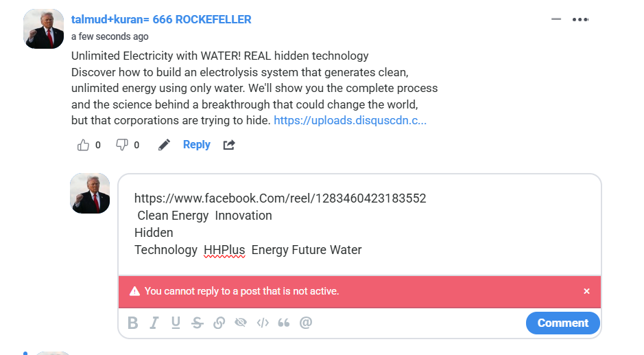Toggle bold formatting in reply editor
Viewport: 644px width, 355px height.
(x=133, y=323)
